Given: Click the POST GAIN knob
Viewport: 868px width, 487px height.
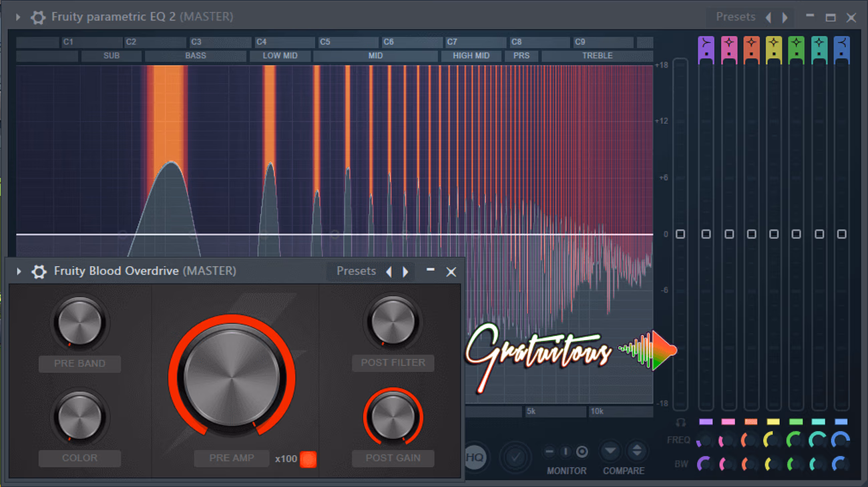Looking at the screenshot, I should pyautogui.click(x=393, y=418).
